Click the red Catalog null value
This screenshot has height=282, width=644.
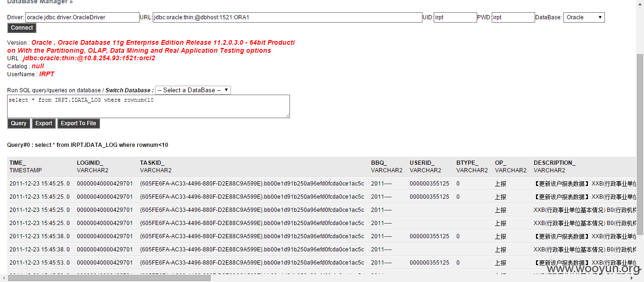(x=38, y=66)
